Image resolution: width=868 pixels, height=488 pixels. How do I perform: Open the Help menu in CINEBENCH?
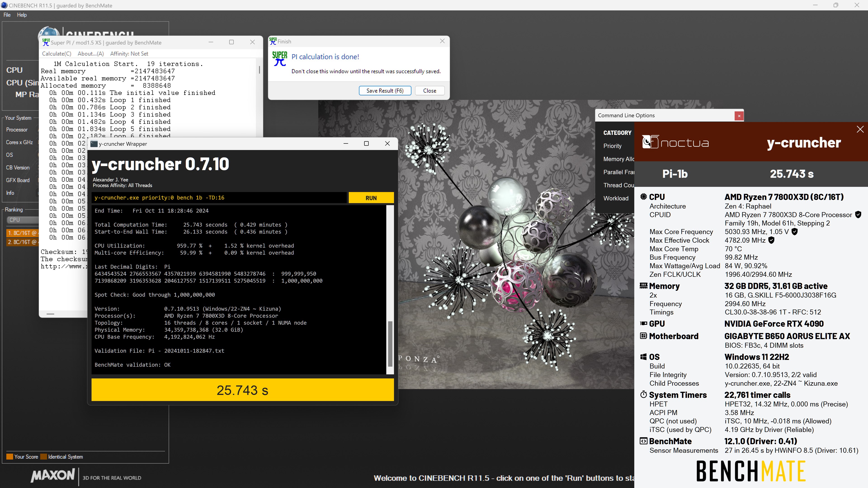[22, 15]
